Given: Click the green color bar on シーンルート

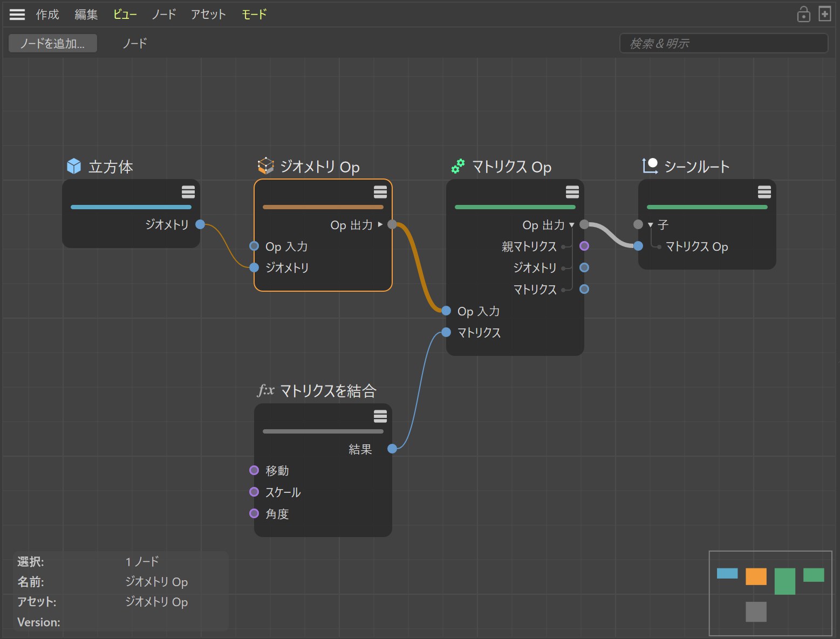Looking at the screenshot, I should tap(707, 207).
